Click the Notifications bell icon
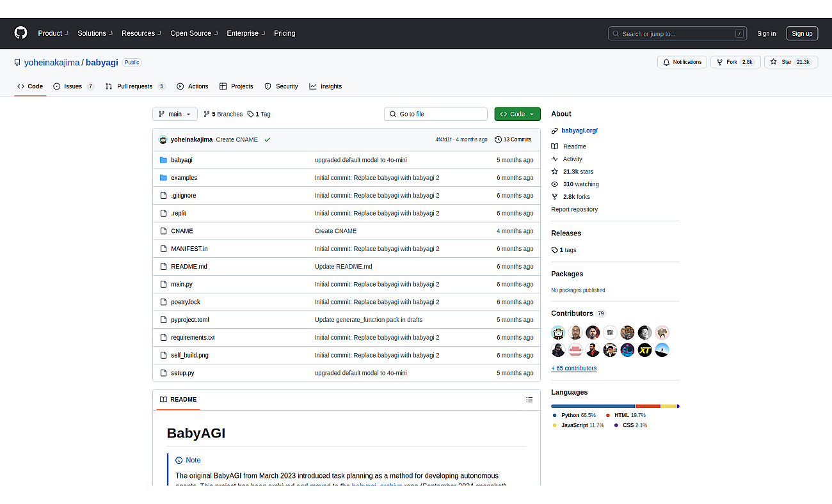This screenshot has width=832, height=504. (x=666, y=62)
